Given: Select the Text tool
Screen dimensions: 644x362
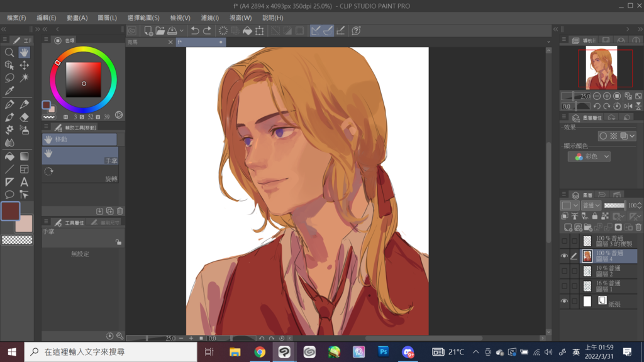Looking at the screenshot, I should click(x=25, y=182).
